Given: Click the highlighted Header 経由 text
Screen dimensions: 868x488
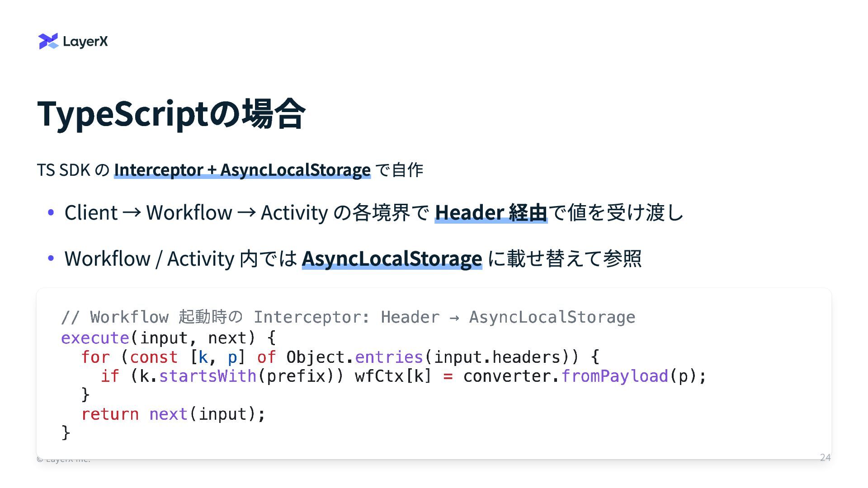Looking at the screenshot, I should point(491,212).
